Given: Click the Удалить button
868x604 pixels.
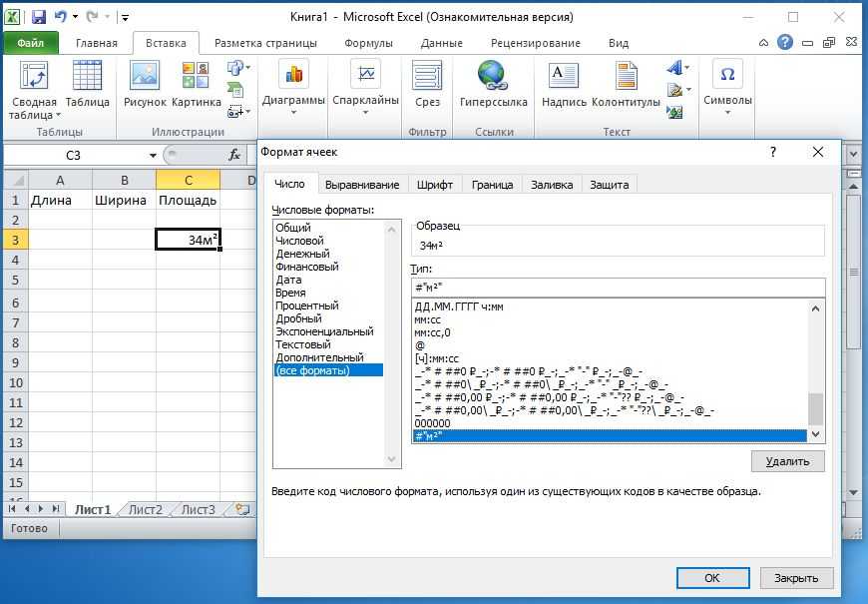Looking at the screenshot, I should (x=787, y=461).
